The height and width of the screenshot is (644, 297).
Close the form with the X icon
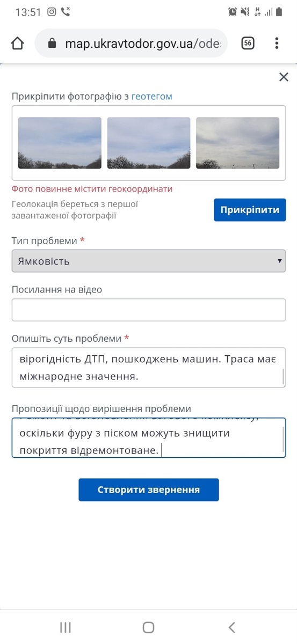pyautogui.click(x=284, y=77)
